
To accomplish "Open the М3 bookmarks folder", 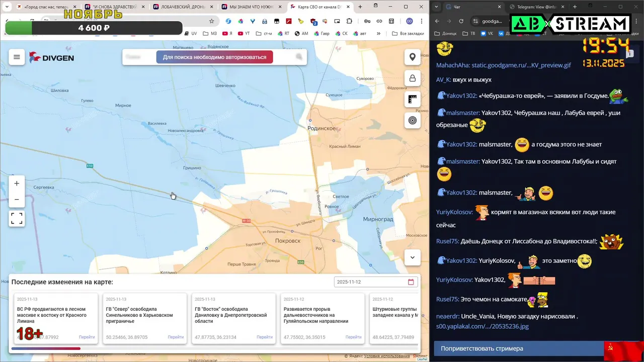I will point(210,33).
